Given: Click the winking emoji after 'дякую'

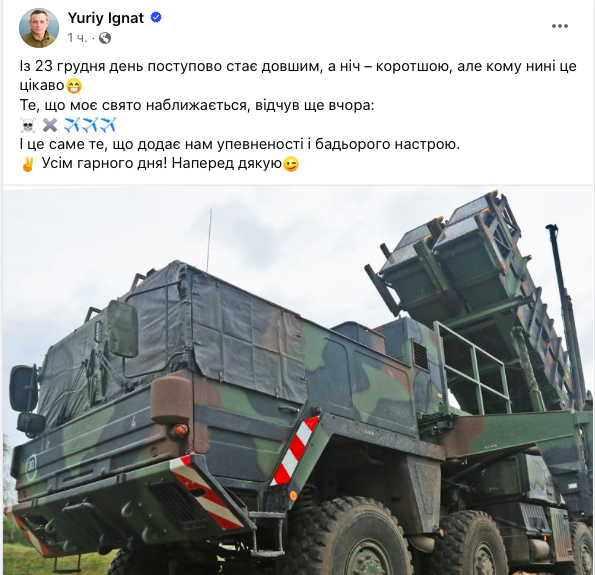Looking at the screenshot, I should (291, 164).
